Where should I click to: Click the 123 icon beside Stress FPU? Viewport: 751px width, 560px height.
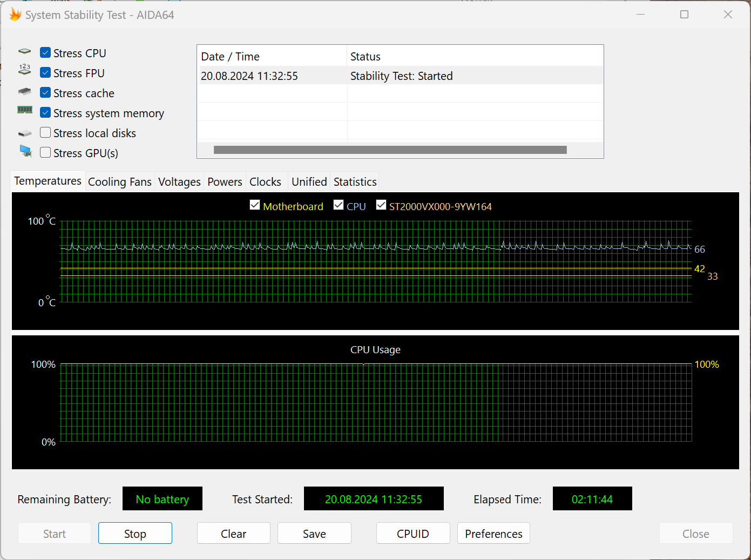point(25,70)
